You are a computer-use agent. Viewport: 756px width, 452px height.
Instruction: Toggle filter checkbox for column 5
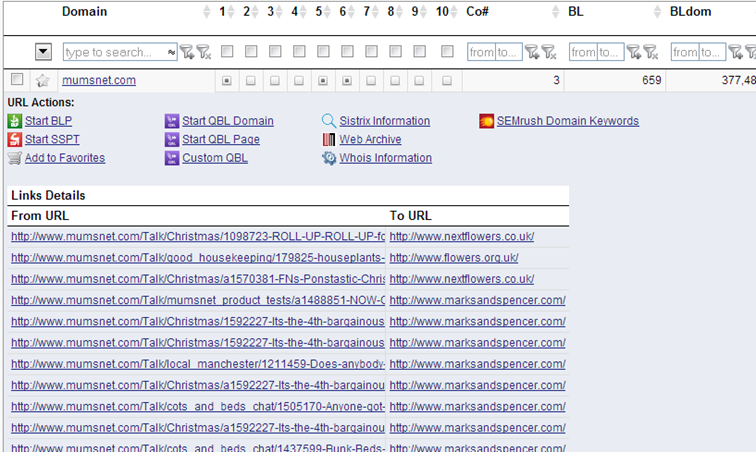tap(324, 51)
